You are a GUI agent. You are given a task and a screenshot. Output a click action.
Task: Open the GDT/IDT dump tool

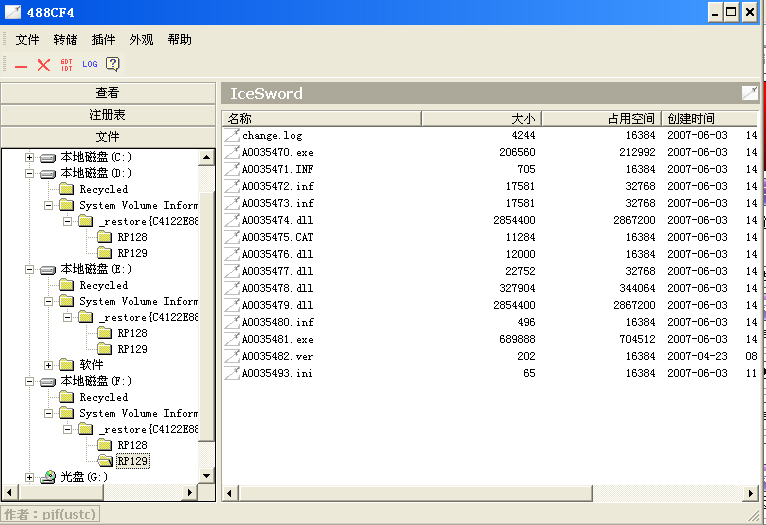click(x=66, y=65)
